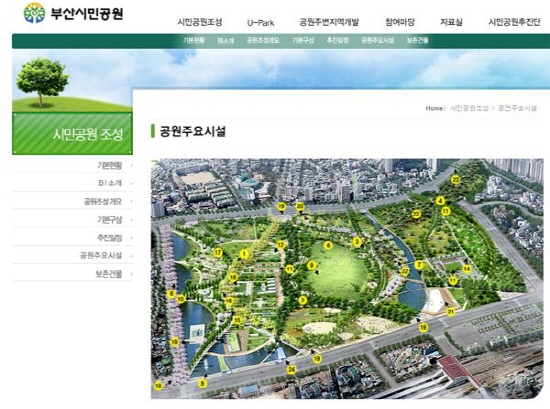Select yellow marker 21 near the plaza

click(451, 311)
